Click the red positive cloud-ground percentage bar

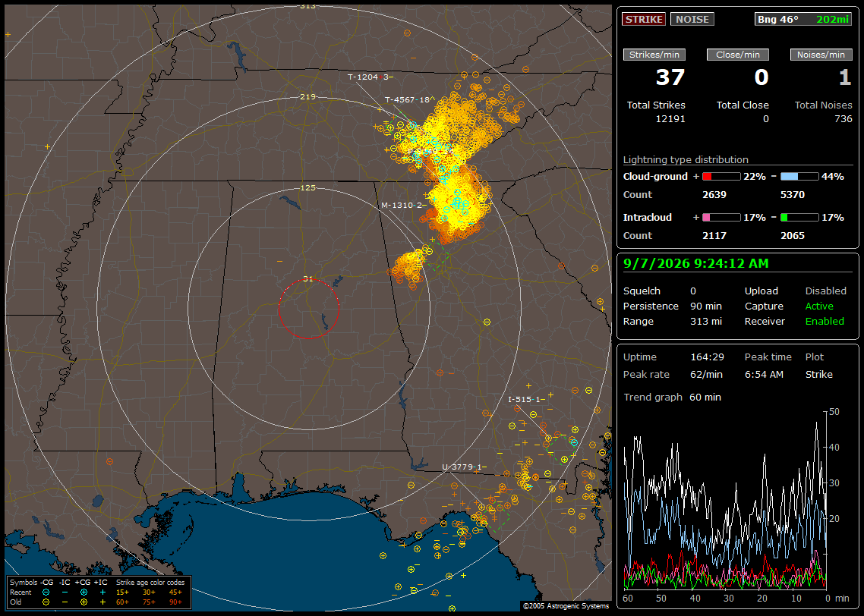point(721,177)
